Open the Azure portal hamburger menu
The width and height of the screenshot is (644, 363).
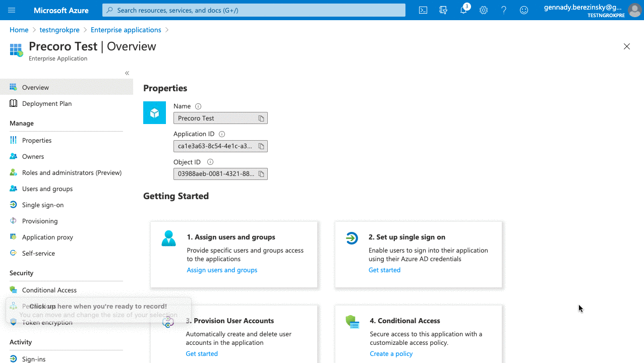tap(12, 10)
